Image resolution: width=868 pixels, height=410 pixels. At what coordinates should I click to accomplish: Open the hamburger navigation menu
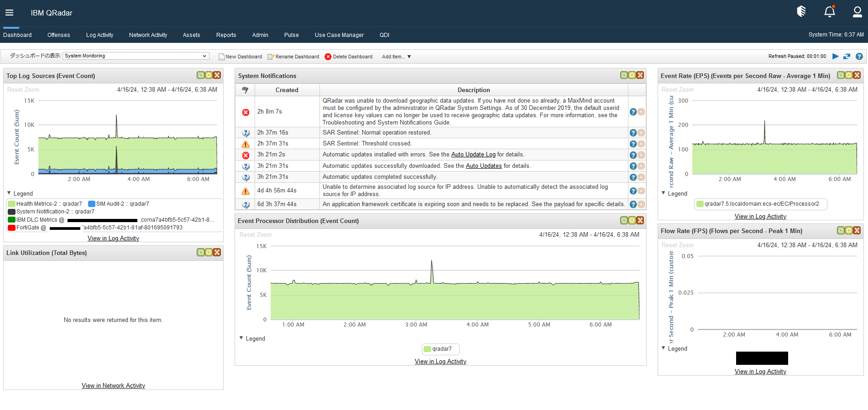click(x=9, y=13)
